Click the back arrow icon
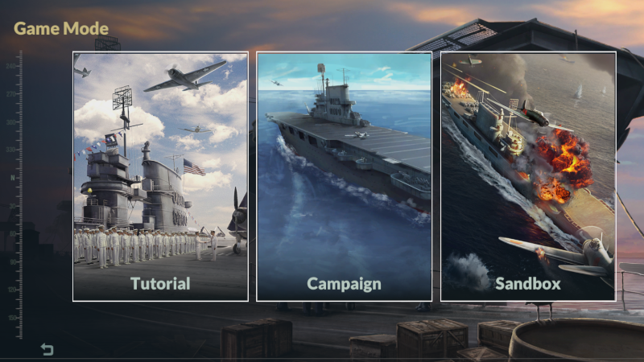644x362 pixels. (x=47, y=349)
